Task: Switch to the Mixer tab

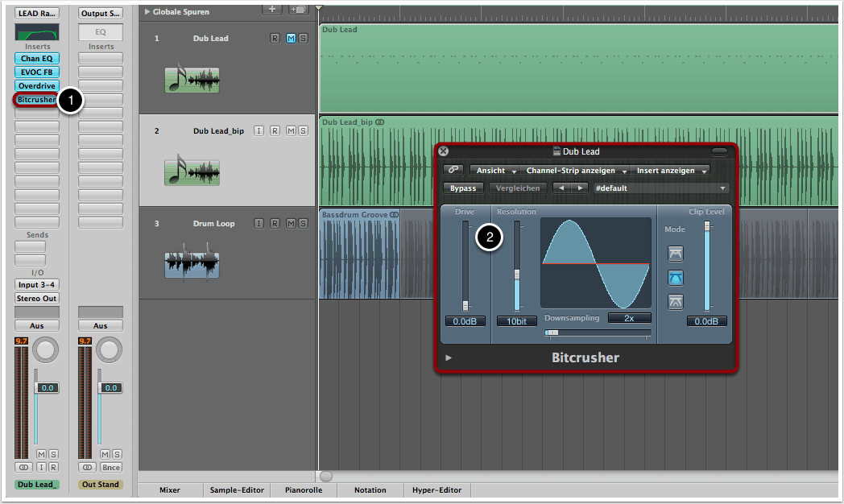Action: coord(169,490)
